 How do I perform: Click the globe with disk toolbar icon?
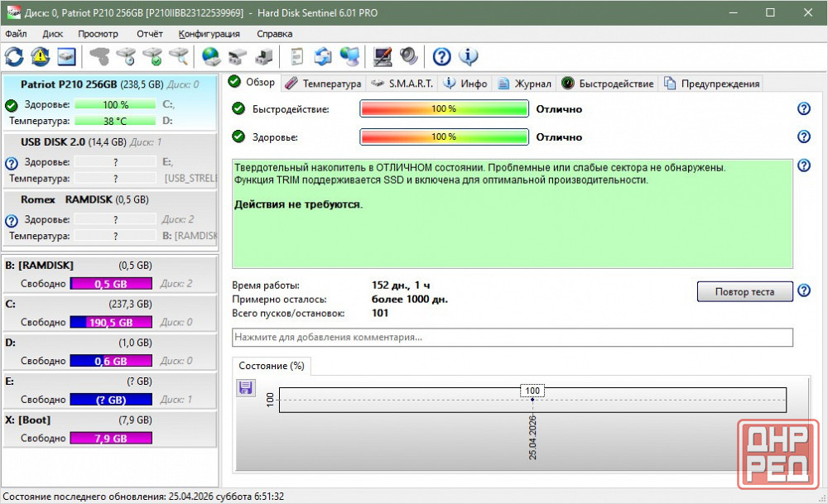pyautogui.click(x=211, y=56)
